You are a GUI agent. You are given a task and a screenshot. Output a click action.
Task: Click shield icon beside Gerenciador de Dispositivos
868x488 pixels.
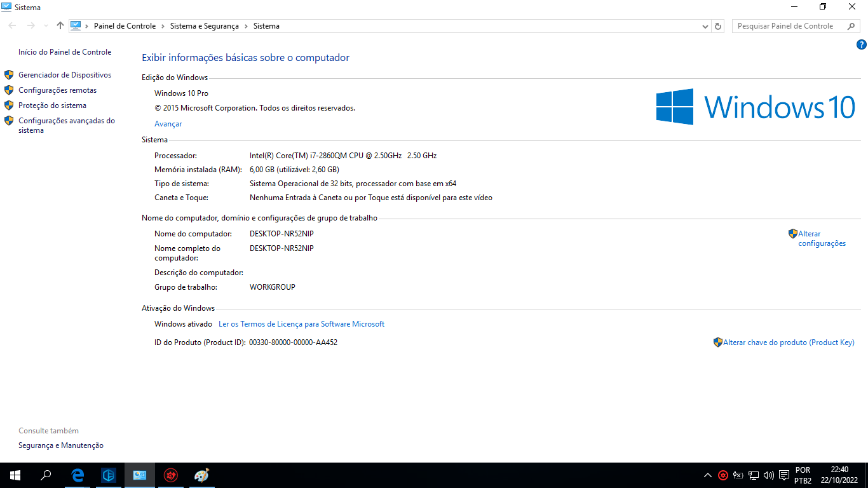(x=9, y=75)
